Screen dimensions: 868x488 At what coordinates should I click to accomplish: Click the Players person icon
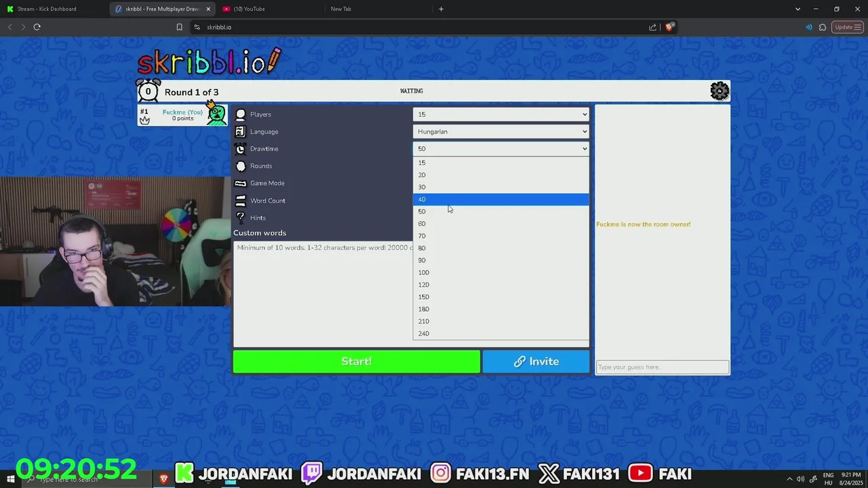pyautogui.click(x=241, y=115)
